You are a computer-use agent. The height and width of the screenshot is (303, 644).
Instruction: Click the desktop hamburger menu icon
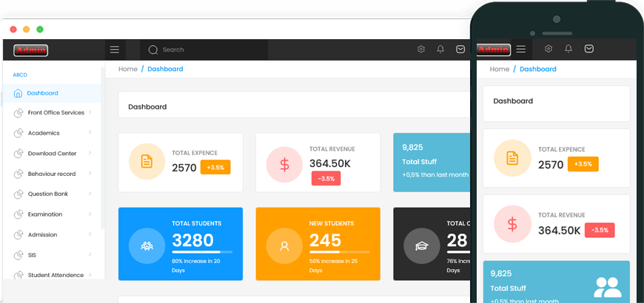(x=114, y=50)
